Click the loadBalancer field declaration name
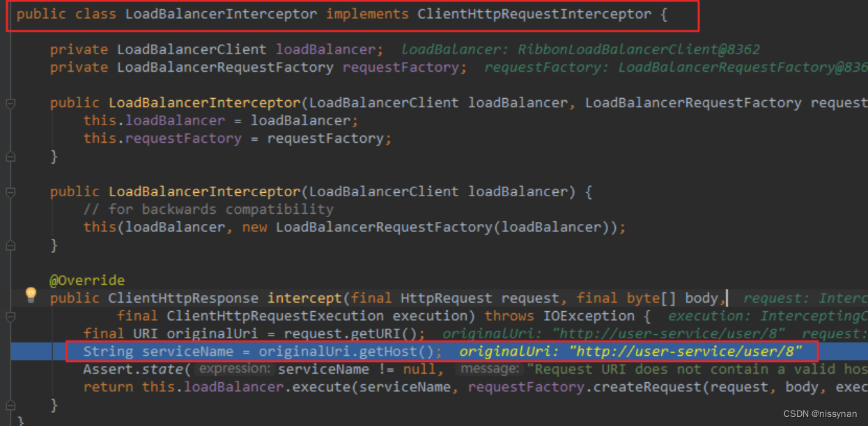This screenshot has height=426, width=868. pyautogui.click(x=326, y=49)
